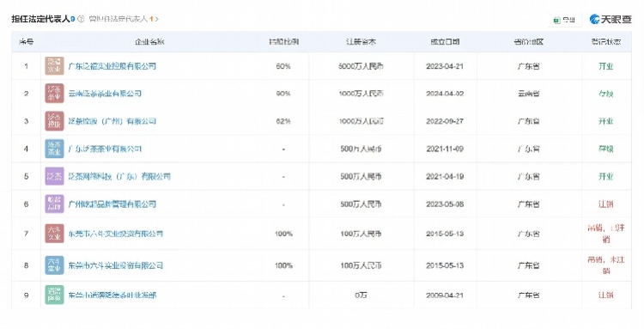Click the 导出 export button

565,20
